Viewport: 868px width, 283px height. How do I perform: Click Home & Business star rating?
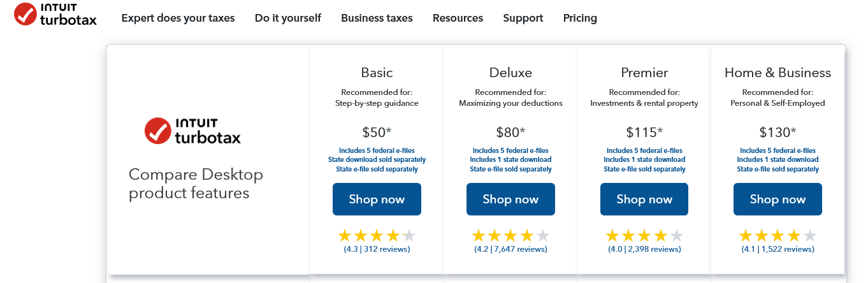coord(778,236)
